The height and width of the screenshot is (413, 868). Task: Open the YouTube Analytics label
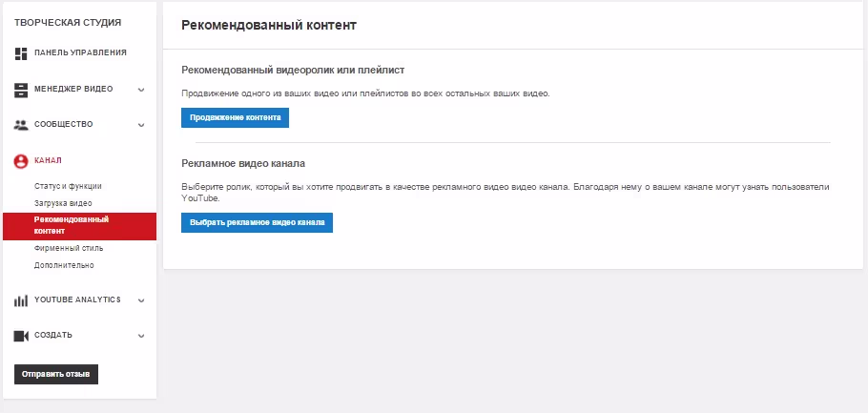tap(77, 299)
